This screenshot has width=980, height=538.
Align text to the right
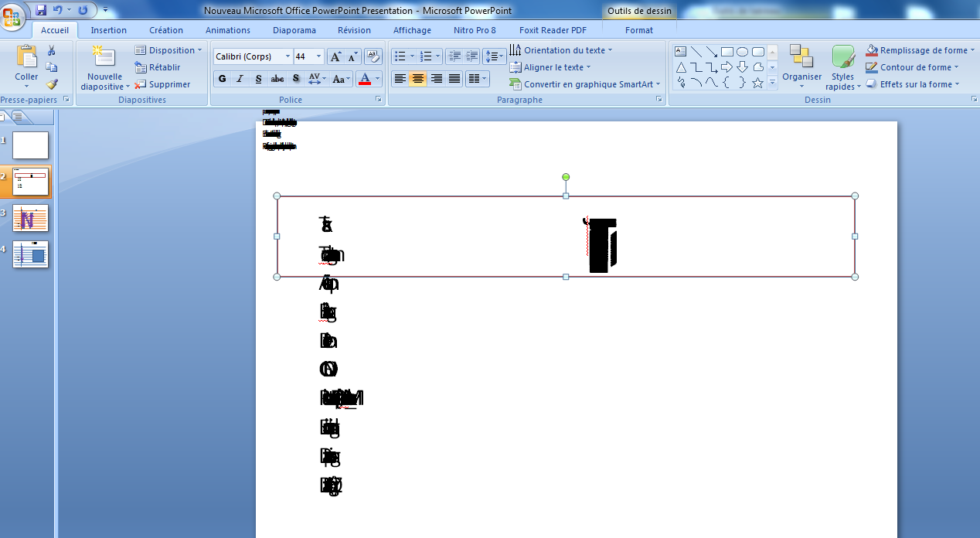click(x=436, y=79)
